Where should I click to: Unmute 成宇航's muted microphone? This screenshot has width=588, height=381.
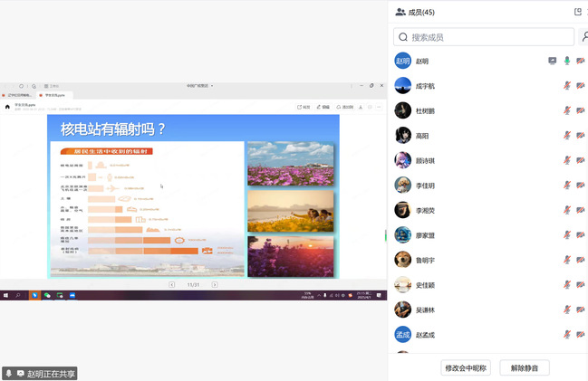click(567, 86)
